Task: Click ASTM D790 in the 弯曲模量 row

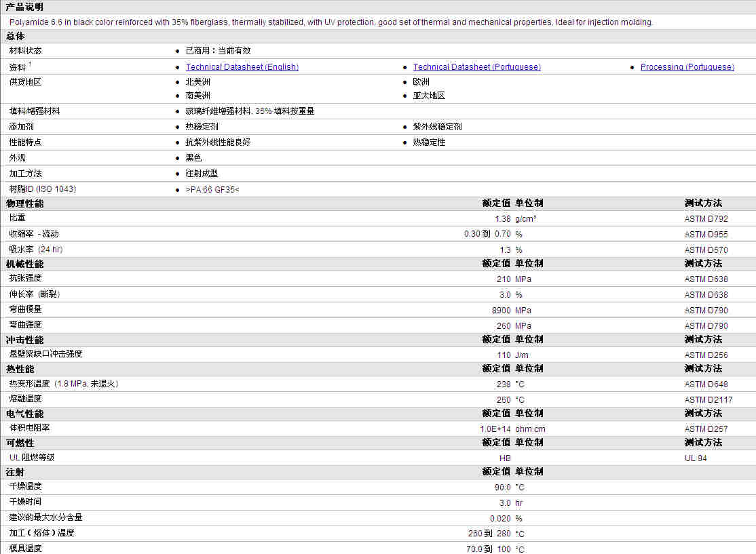Action: [706, 311]
